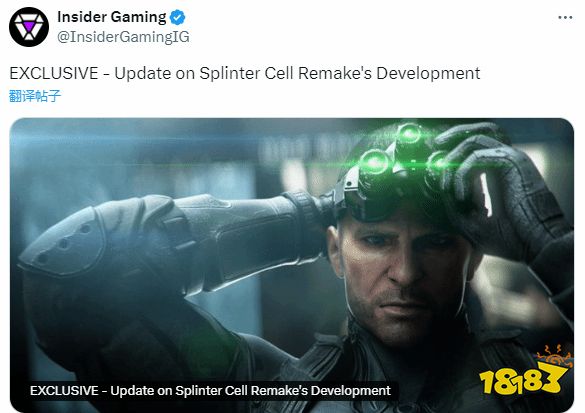Click the 翻译帖子 translate post link

(35, 96)
